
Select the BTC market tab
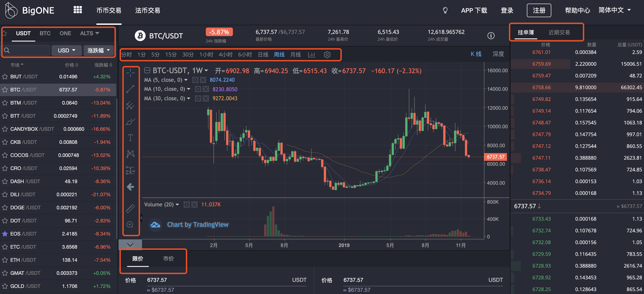[x=45, y=33]
